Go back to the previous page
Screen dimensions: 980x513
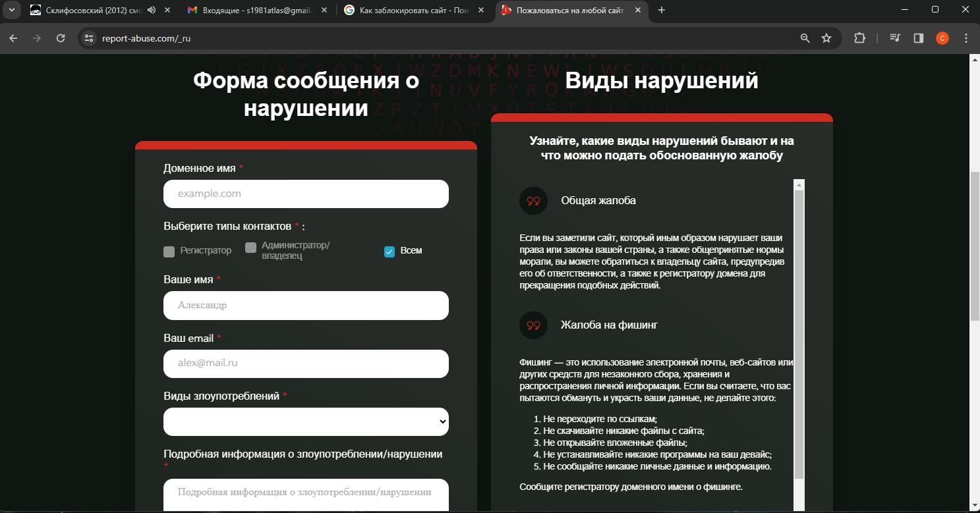[14, 38]
